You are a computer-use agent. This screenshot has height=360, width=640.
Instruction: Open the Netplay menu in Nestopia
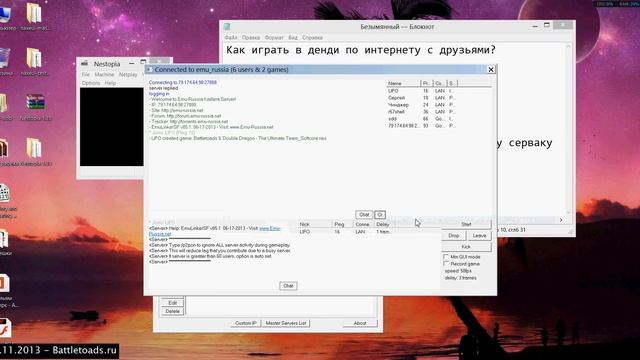(128, 75)
